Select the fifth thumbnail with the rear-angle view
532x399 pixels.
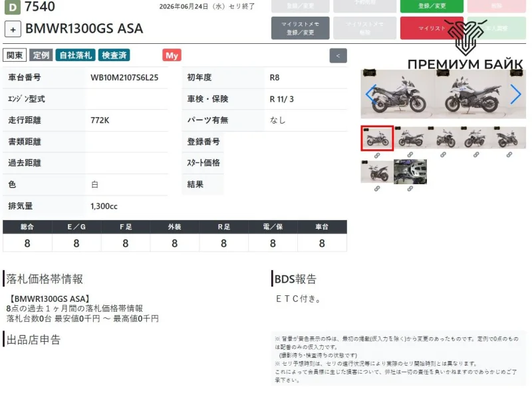click(509, 138)
